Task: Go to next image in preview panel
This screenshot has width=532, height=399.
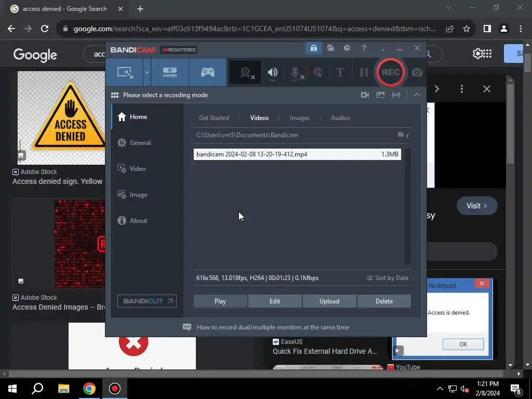Action: point(437,89)
